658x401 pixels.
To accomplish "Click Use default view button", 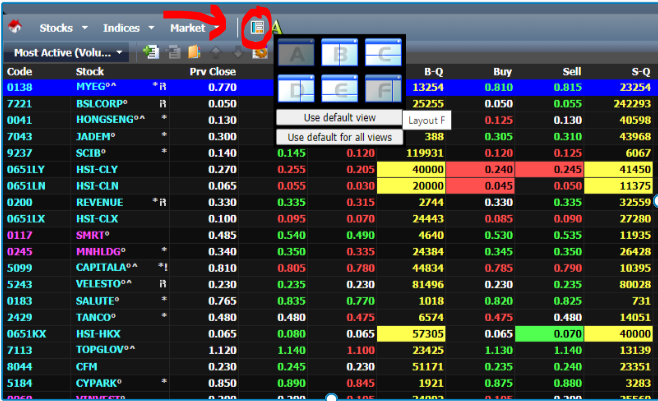I will tap(338, 118).
